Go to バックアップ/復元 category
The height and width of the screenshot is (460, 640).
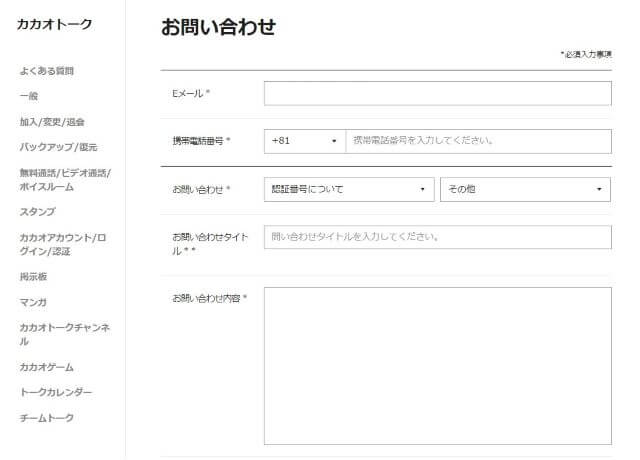[x=58, y=147]
